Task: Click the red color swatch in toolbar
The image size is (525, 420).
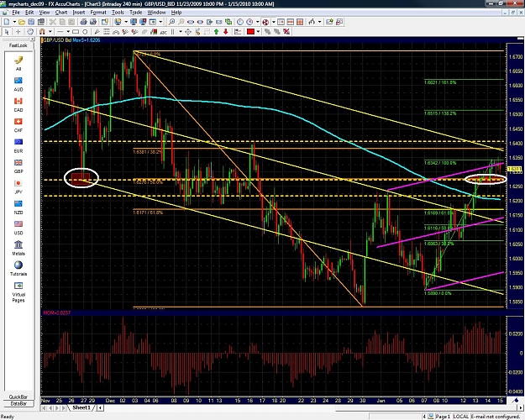Action: pos(251,32)
